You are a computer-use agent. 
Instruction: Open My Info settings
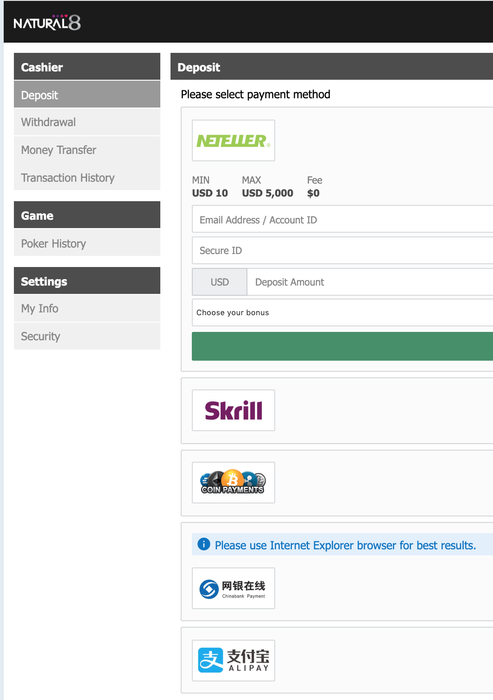87,308
